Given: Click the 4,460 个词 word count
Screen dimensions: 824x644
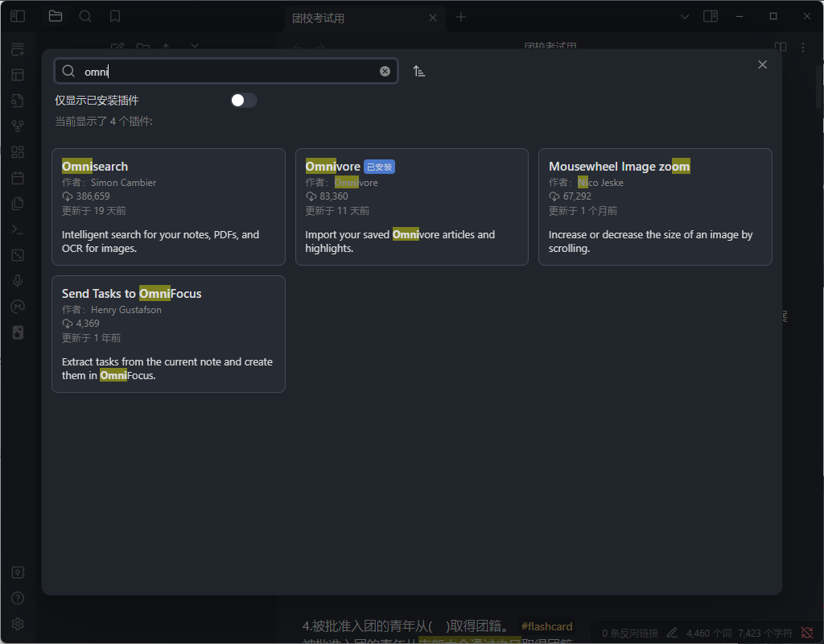Looking at the screenshot, I should [709, 634].
